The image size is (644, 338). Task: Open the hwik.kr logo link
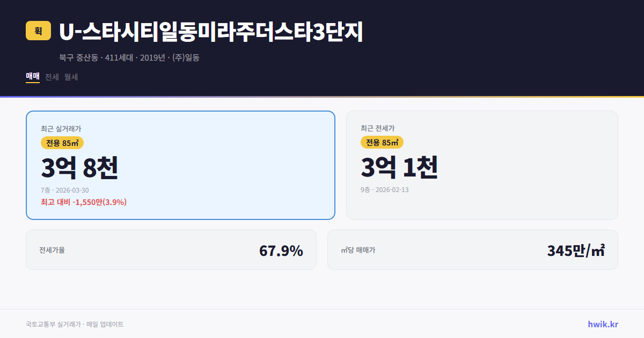(602, 324)
